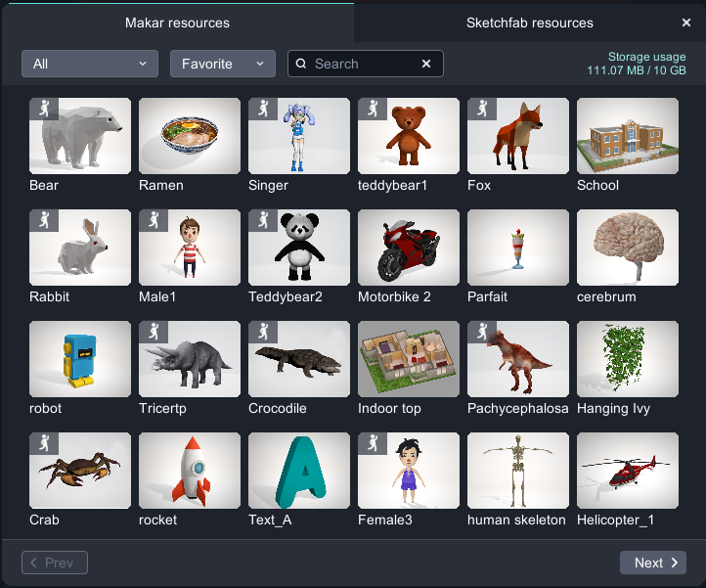This screenshot has width=706, height=588.
Task: Choose the Motorbike 2 model thumbnail
Action: tap(409, 248)
